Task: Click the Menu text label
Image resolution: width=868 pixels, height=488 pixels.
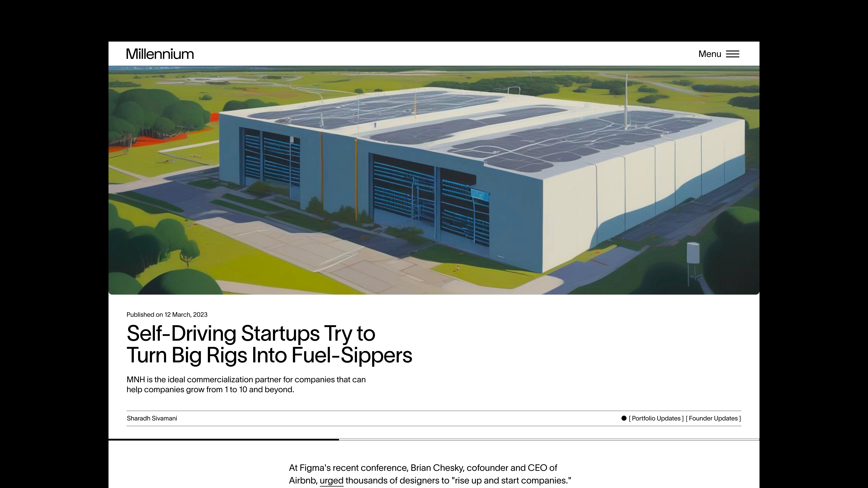Action: 710,54
